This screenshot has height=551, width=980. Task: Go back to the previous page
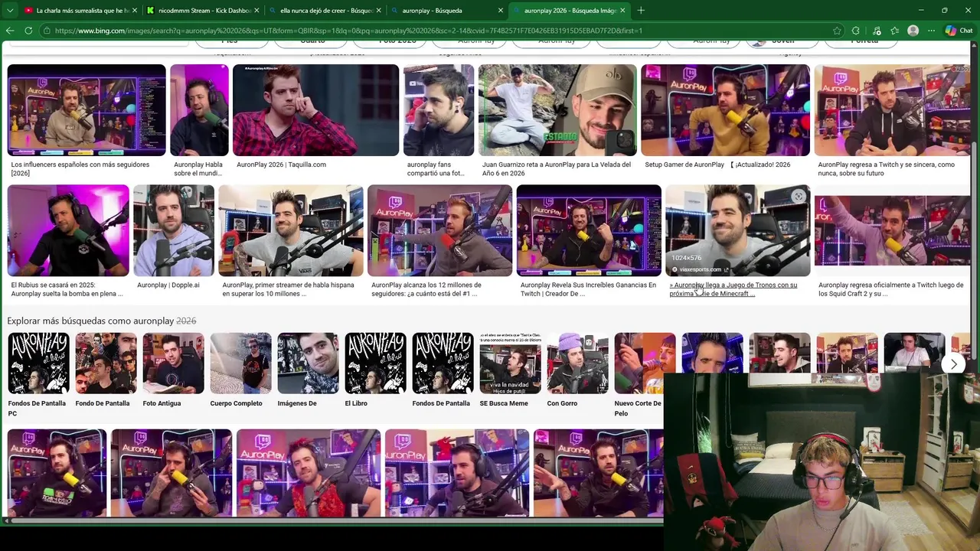10,31
